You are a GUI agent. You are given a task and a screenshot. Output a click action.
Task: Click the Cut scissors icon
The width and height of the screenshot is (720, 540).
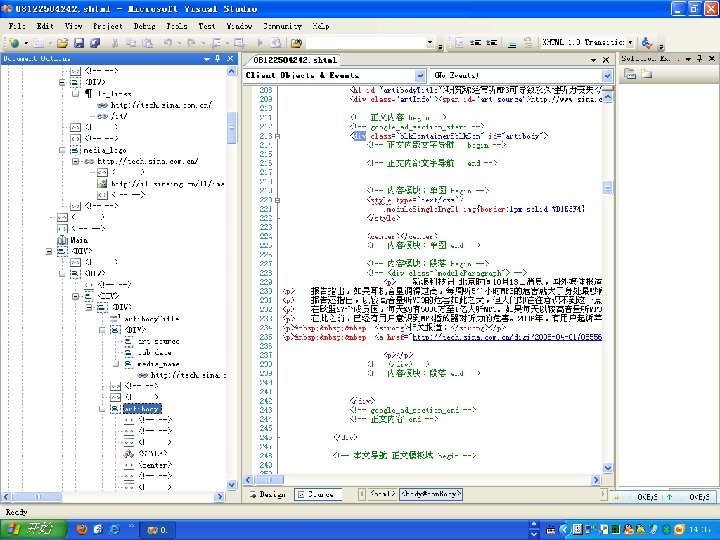click(x=116, y=43)
